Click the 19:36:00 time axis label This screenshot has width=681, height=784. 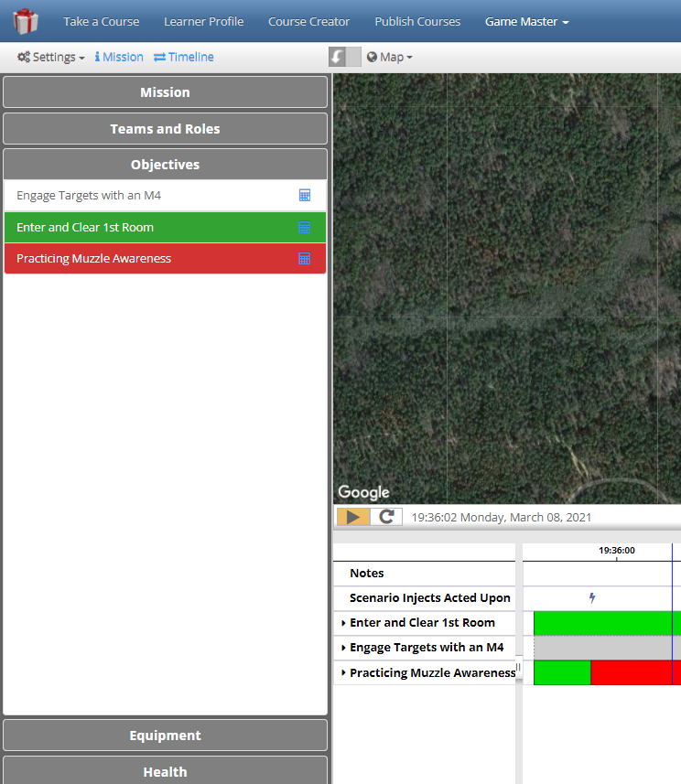click(616, 551)
